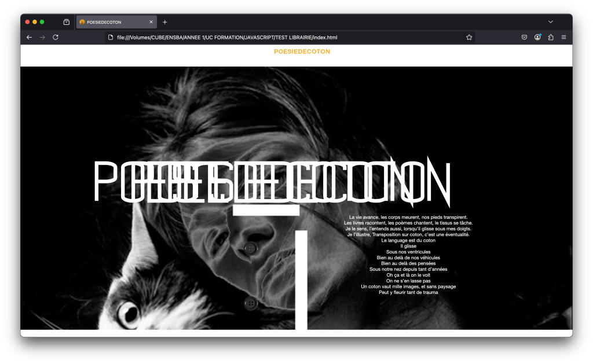Image resolution: width=593 pixels, height=364 pixels.
Task: Click the large overlapping POESIEDECOTON title
Action: tap(271, 182)
